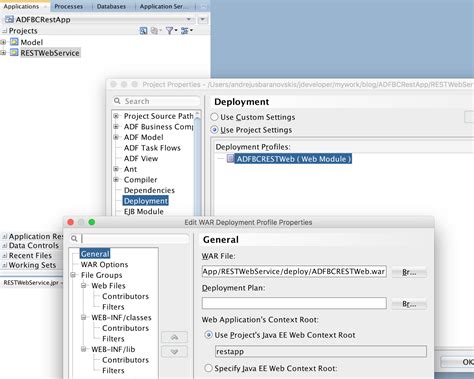Image resolution: width=474 pixels, height=379 pixels.
Task: Click the RESTWebService project icon
Action: click(14, 53)
